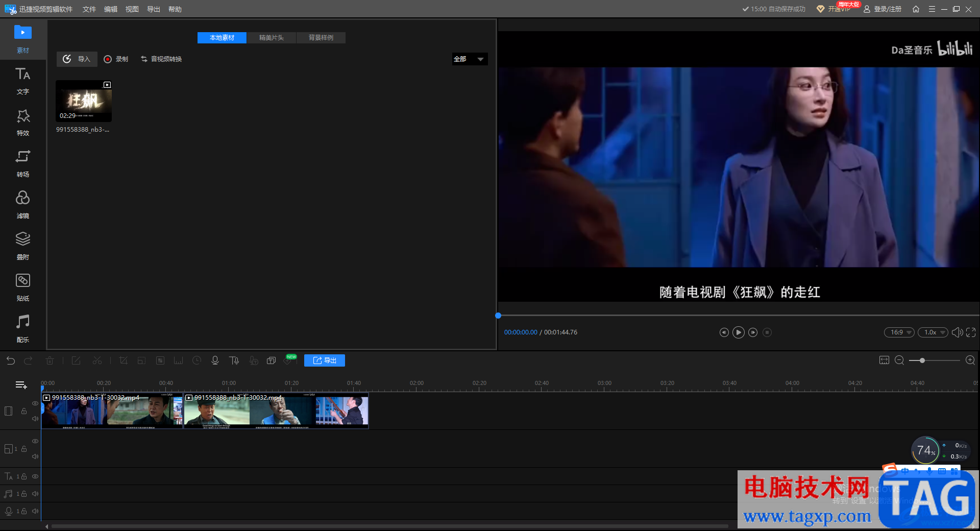Mute the overlay track audio
This screenshot has width=980, height=531.
[35, 456]
